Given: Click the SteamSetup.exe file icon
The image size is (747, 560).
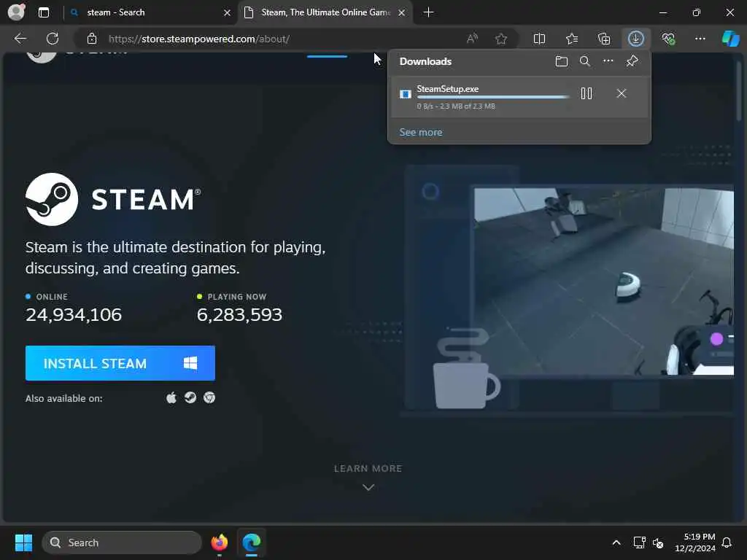Looking at the screenshot, I should (406, 94).
